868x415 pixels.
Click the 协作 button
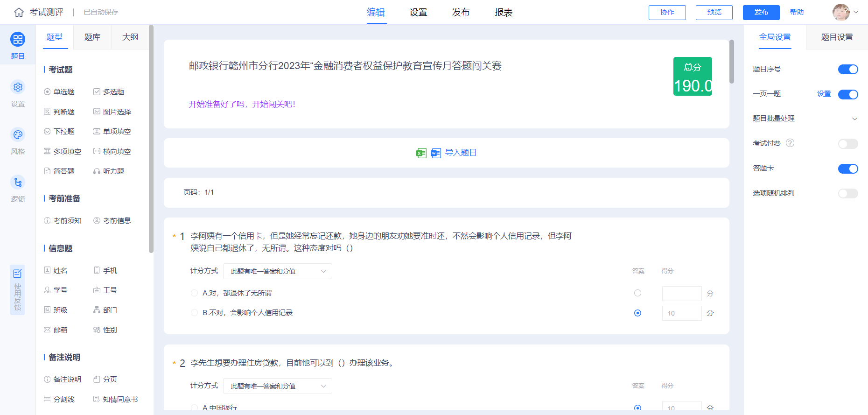pos(667,12)
